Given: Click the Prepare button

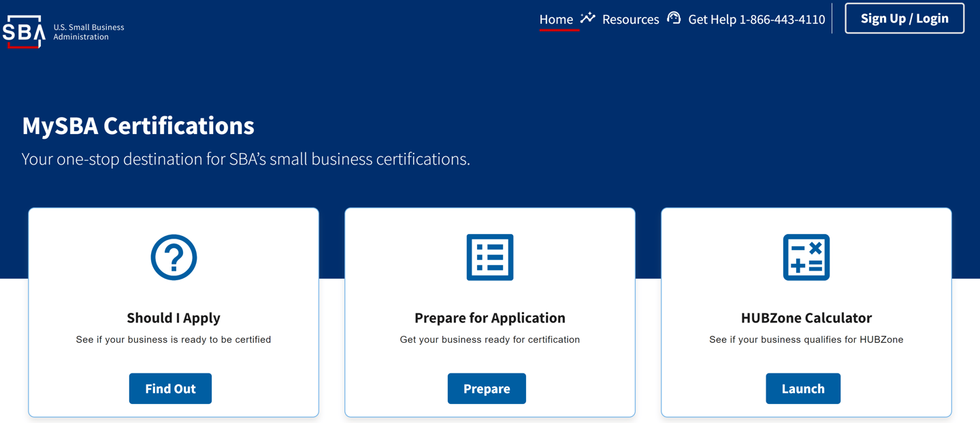Looking at the screenshot, I should point(487,388).
